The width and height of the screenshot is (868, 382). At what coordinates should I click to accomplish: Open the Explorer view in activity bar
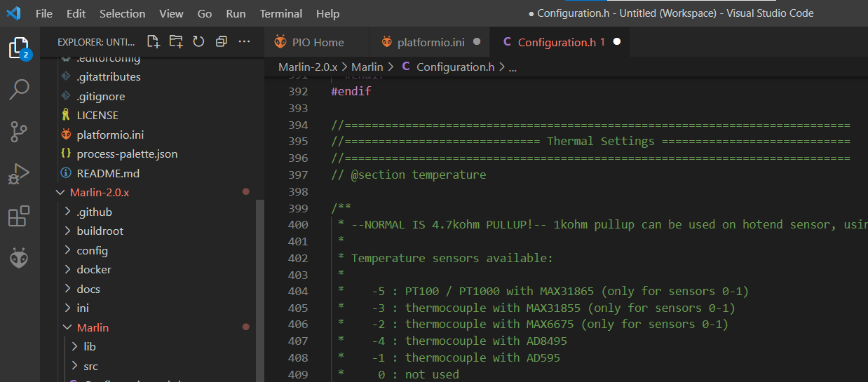pos(19,48)
